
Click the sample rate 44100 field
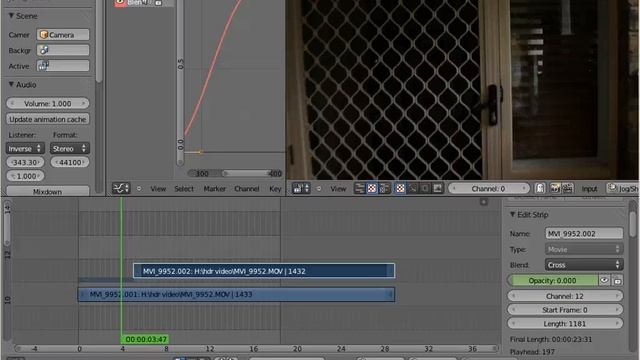70,162
